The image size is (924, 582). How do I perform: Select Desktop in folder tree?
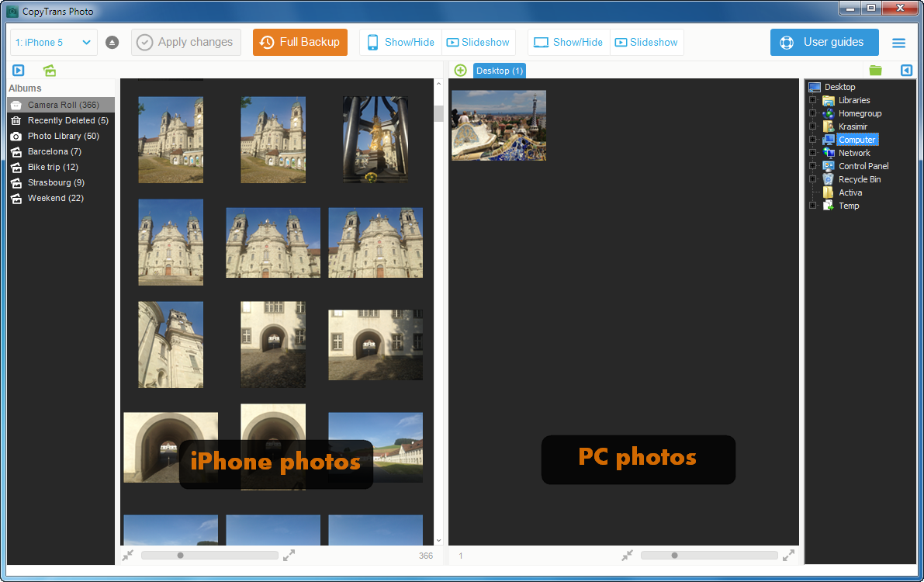click(839, 87)
